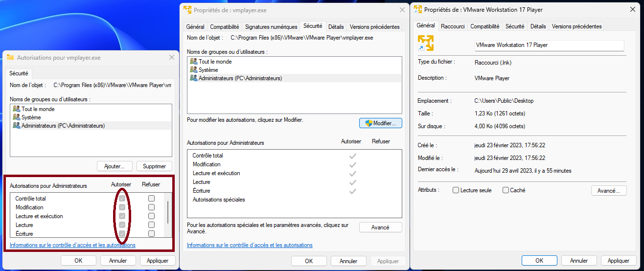644x271 pixels.
Task: Click the Avancé... button beside attributes
Action: coord(608,191)
